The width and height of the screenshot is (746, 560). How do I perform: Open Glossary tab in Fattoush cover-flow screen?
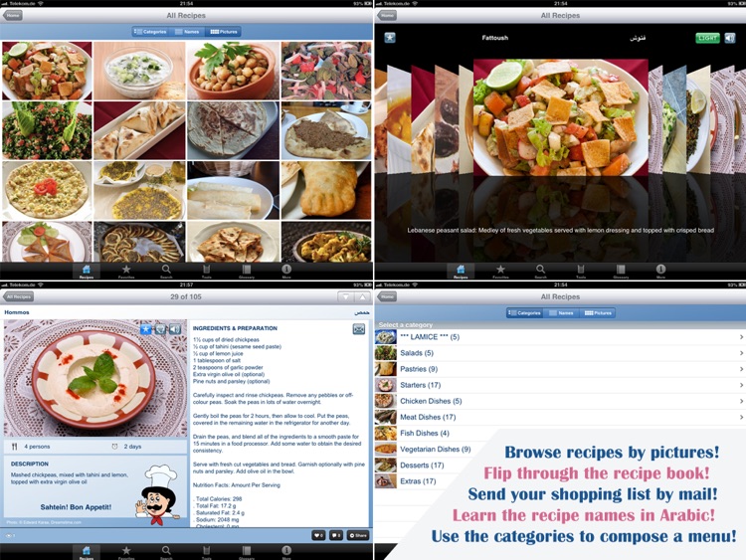coord(621,272)
